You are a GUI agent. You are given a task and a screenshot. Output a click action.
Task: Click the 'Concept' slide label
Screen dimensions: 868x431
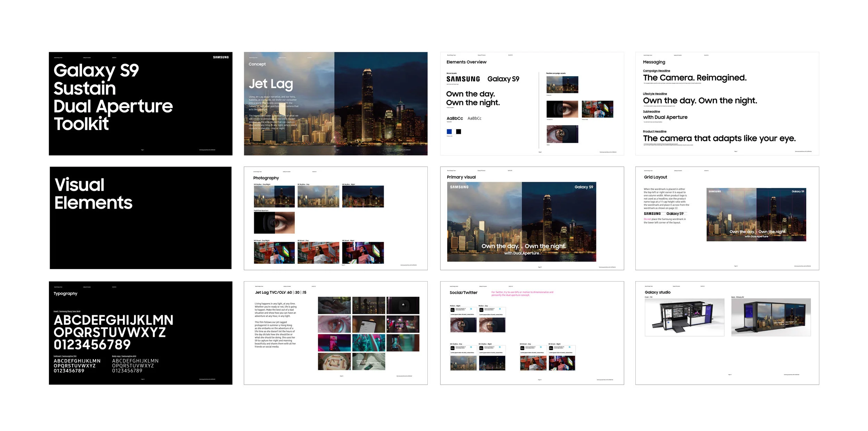257,64
